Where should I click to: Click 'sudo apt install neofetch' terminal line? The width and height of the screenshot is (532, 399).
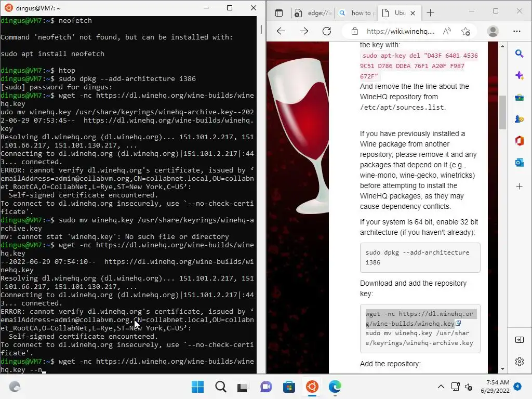(x=52, y=54)
